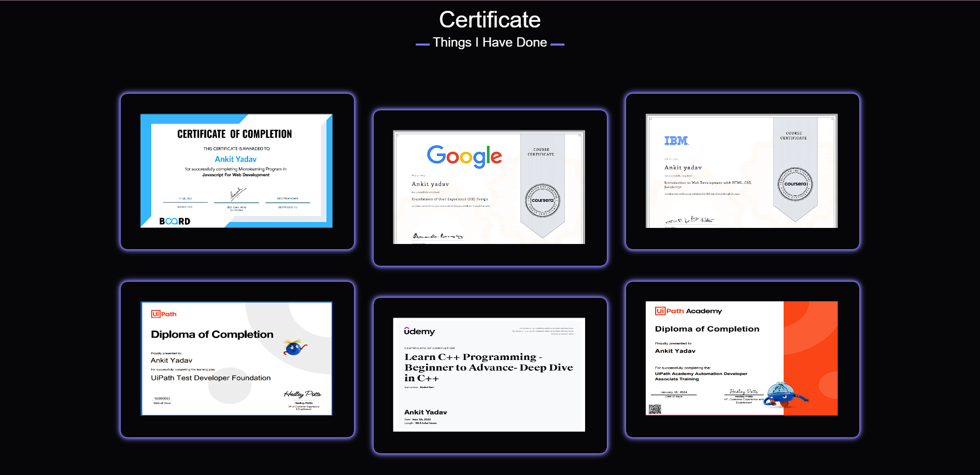This screenshot has width=980, height=475.
Task: Open the Google UX Design Coursera certificate
Action: point(489,187)
